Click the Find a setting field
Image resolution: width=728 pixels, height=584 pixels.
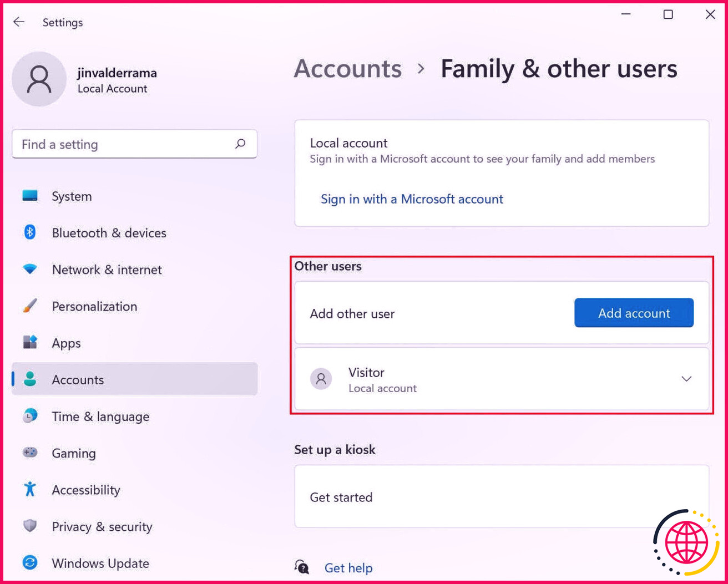coord(134,144)
